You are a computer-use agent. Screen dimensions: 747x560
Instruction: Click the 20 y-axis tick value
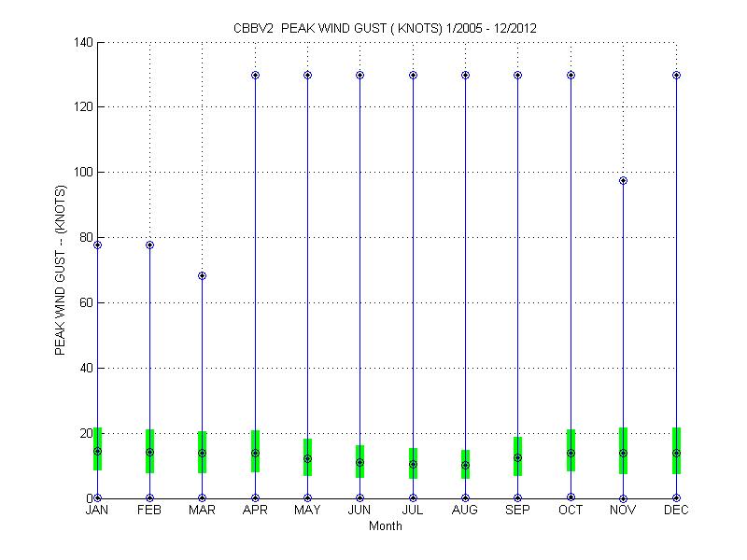point(86,433)
